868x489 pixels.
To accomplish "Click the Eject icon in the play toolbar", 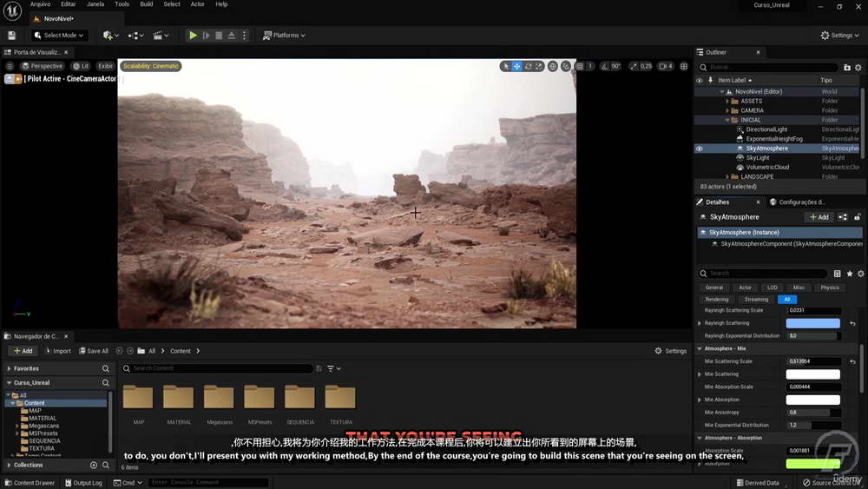I will 232,36.
